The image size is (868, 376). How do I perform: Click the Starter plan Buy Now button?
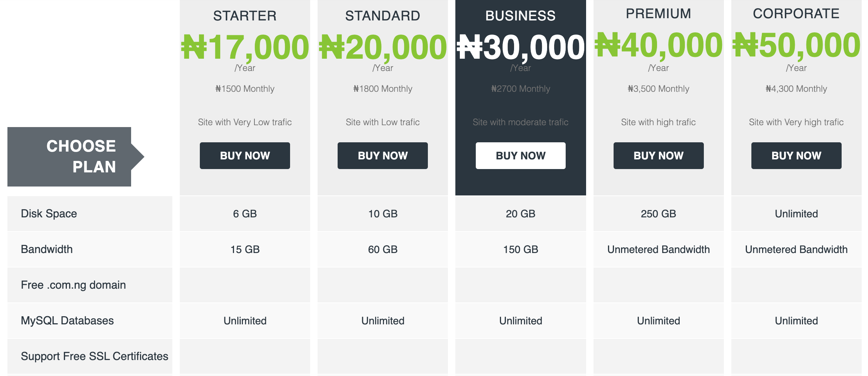click(x=245, y=156)
